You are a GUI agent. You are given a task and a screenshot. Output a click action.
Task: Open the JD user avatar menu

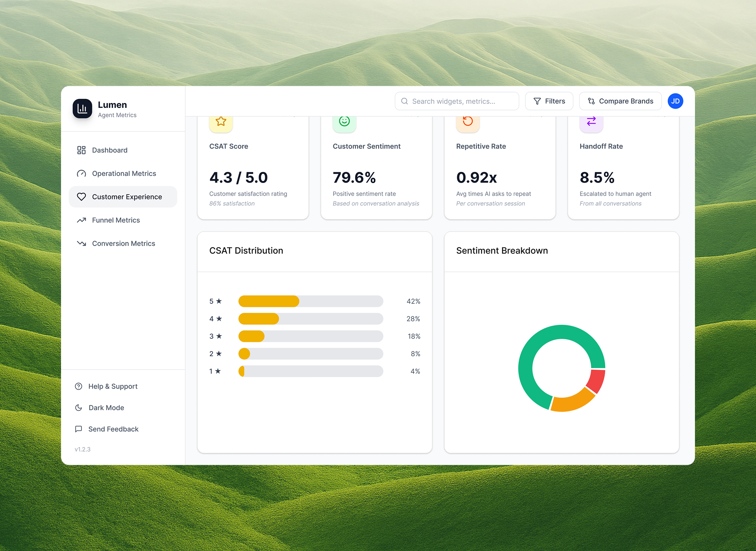[675, 101]
